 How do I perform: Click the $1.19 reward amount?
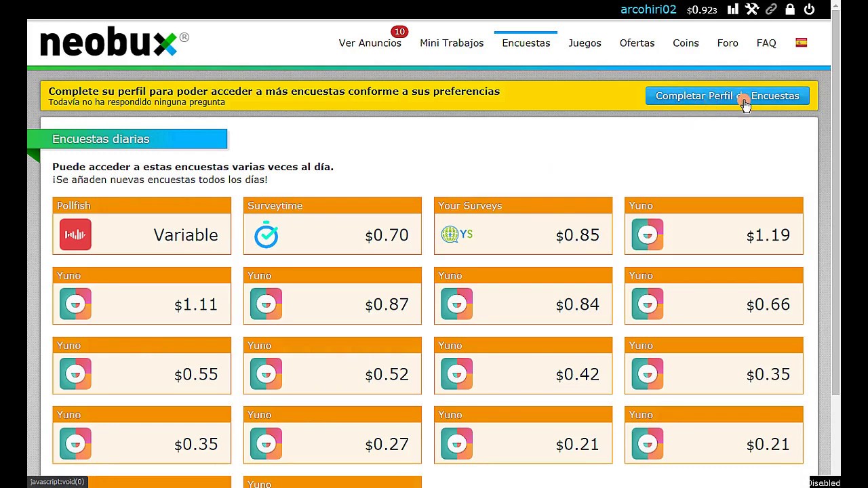point(768,235)
